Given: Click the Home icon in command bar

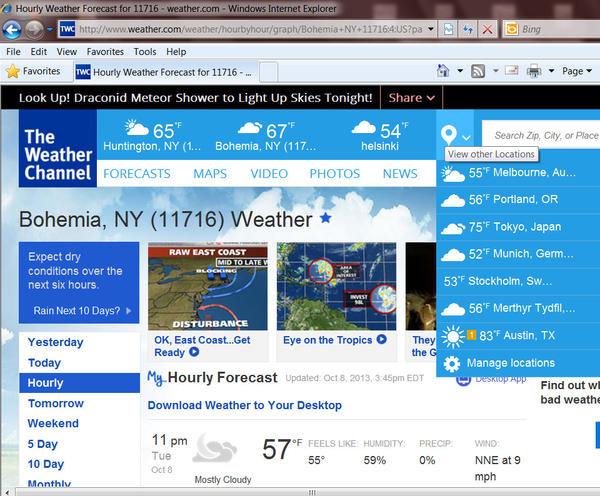Looking at the screenshot, I should pyautogui.click(x=443, y=71).
